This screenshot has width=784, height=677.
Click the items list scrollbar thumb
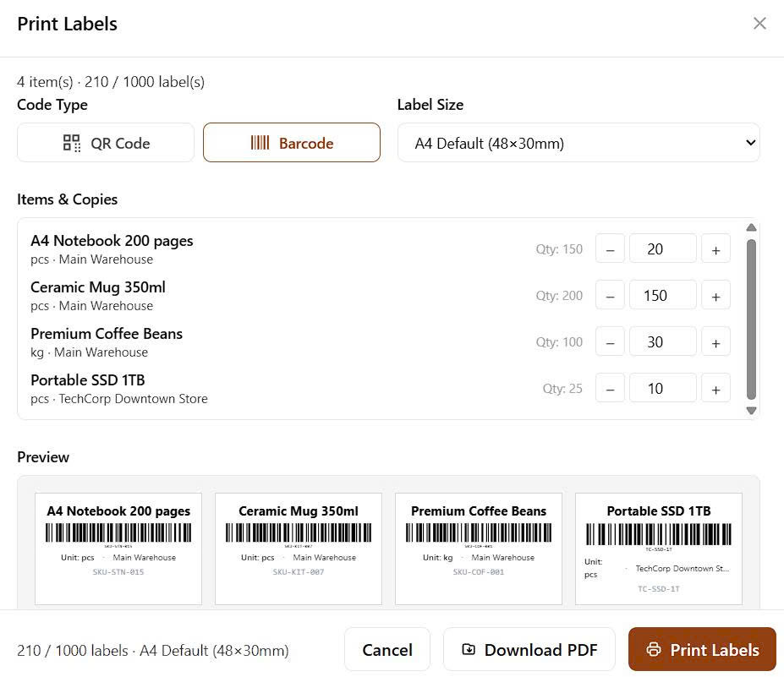click(x=751, y=319)
